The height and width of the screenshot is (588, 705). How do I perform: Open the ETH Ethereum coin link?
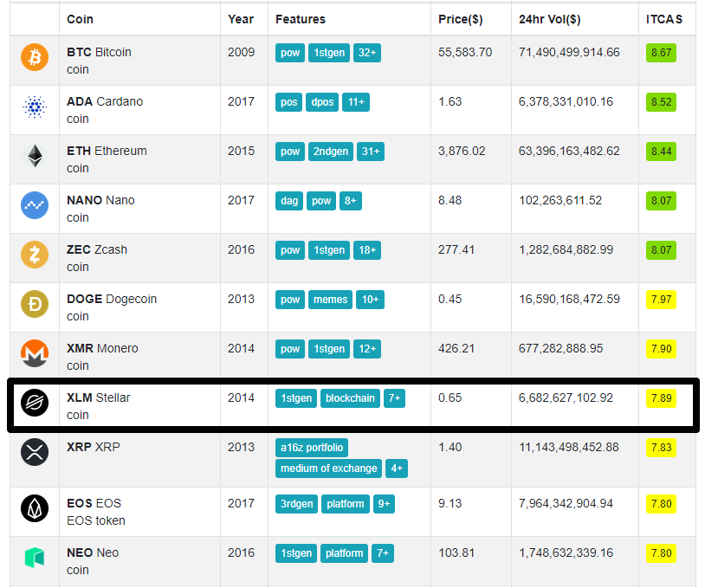pos(107,151)
